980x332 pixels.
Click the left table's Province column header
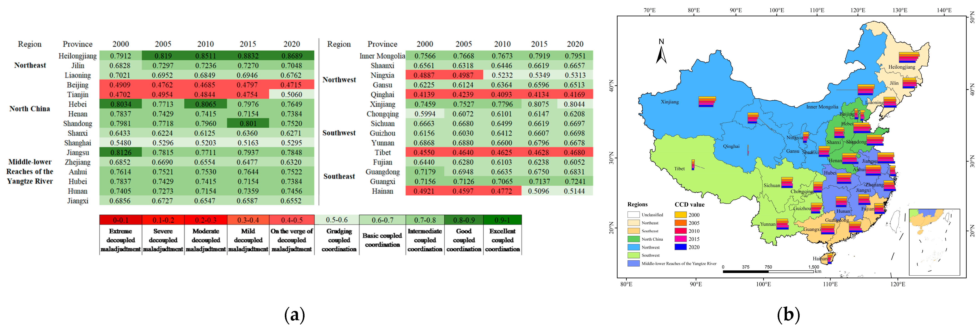click(x=77, y=44)
